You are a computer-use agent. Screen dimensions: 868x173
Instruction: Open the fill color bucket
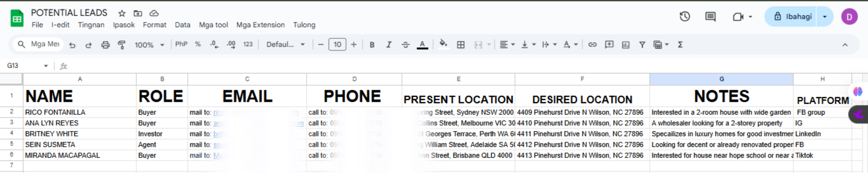click(x=444, y=44)
